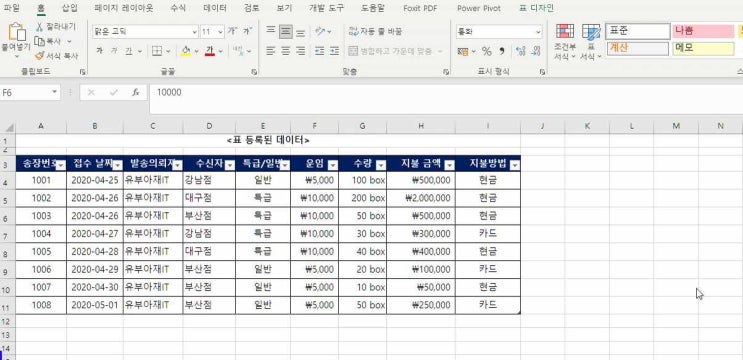Increase font size with the larger 가 button
Viewport: 743px width, 360px height.
click(x=232, y=31)
